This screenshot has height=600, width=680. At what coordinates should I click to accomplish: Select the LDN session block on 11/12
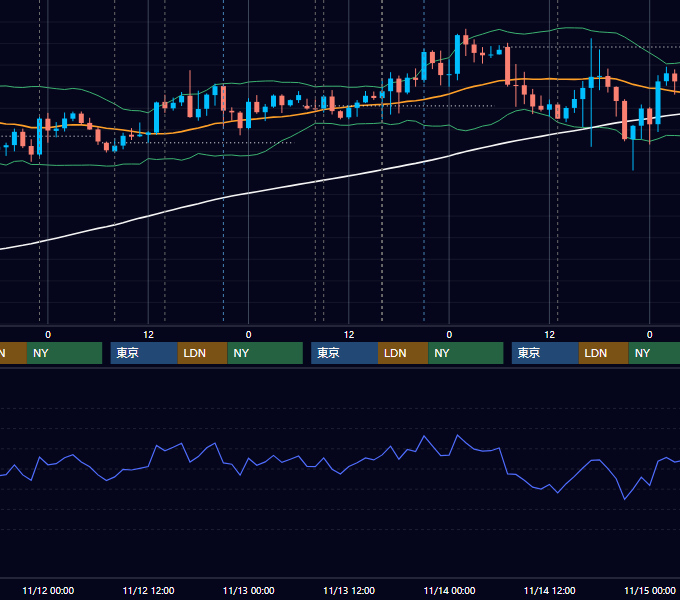[203, 353]
